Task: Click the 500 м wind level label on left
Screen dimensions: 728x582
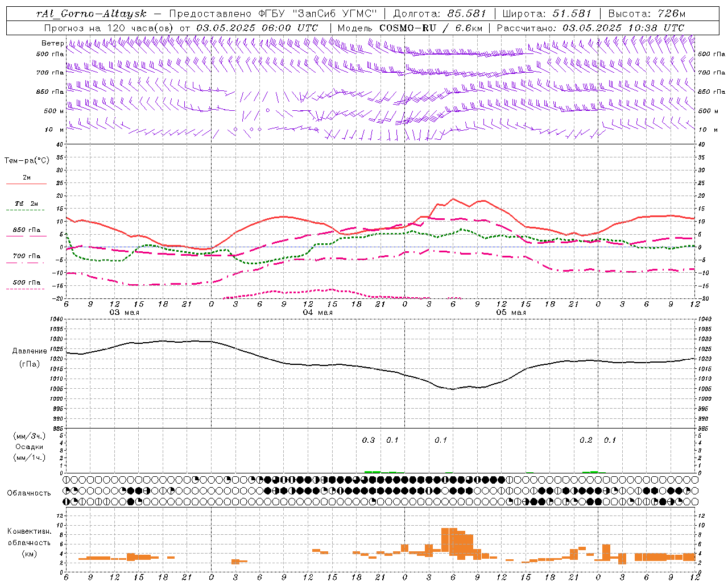Action: coord(54,111)
